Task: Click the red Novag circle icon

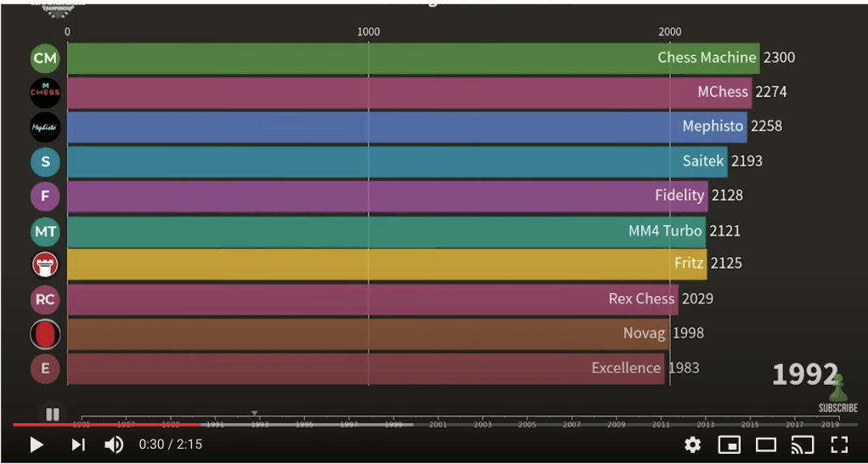Action: pyautogui.click(x=45, y=334)
